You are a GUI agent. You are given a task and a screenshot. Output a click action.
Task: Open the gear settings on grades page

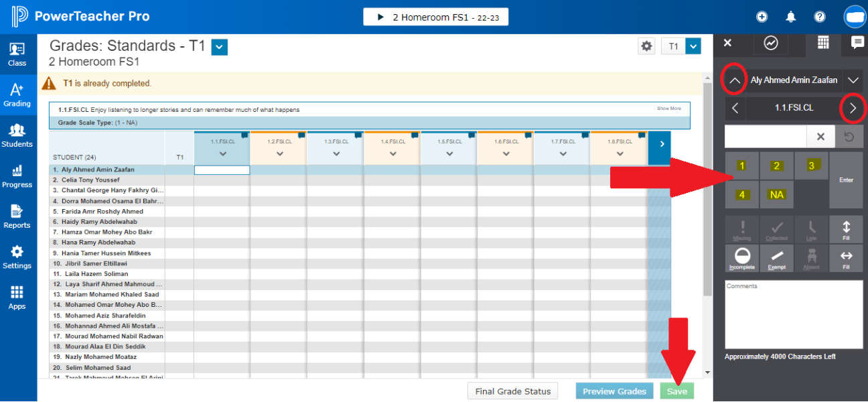[x=646, y=46]
